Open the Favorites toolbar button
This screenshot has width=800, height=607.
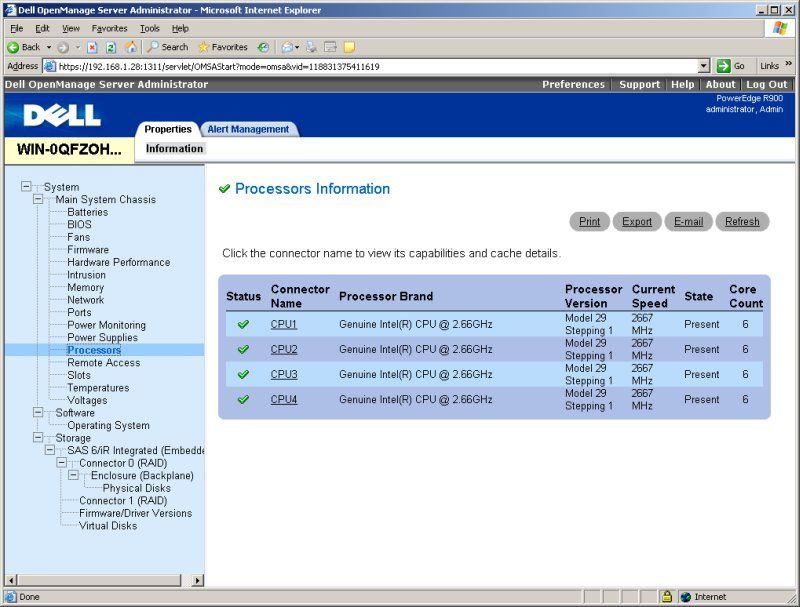click(x=222, y=47)
